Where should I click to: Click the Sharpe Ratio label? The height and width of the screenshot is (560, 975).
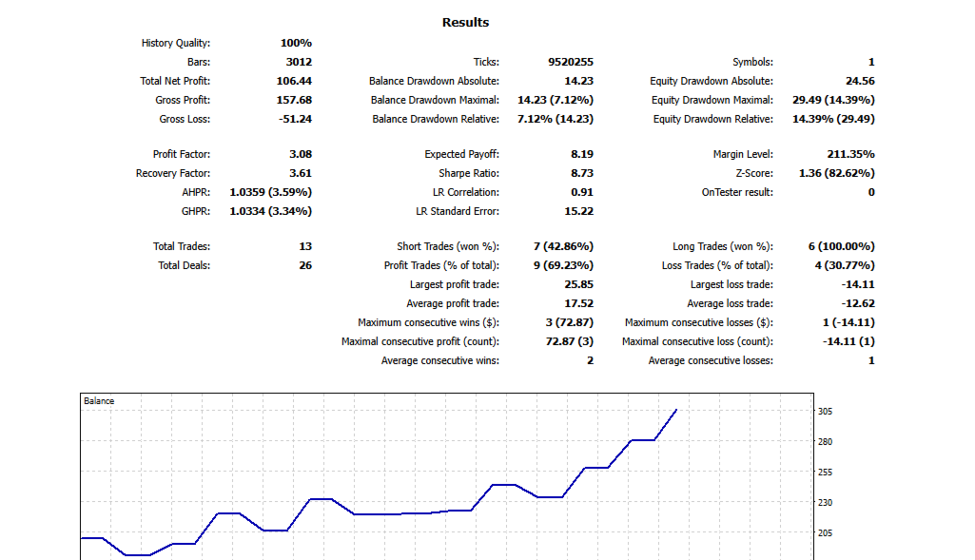(x=469, y=173)
